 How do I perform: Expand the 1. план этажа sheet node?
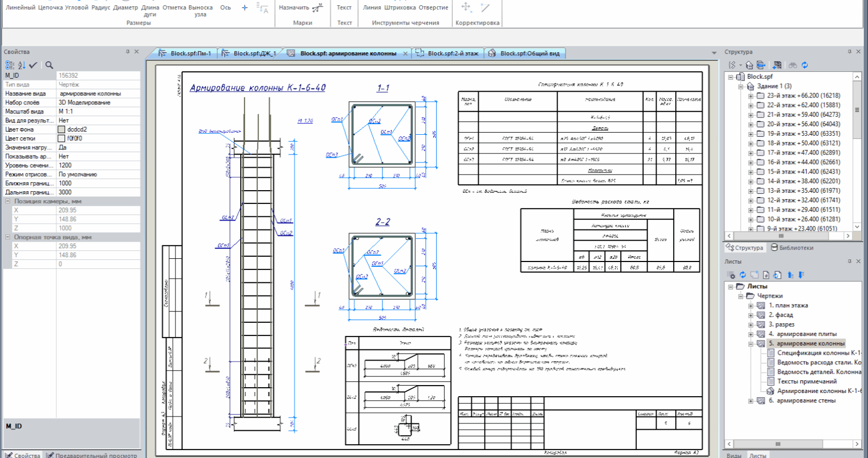pos(750,306)
